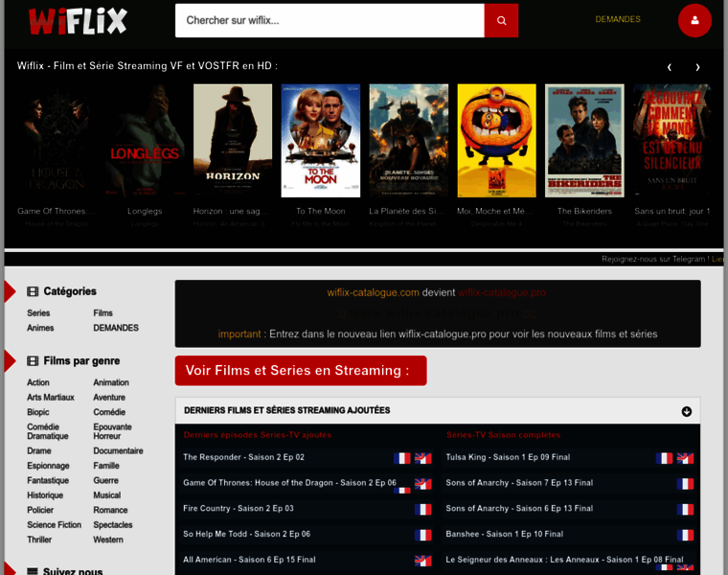The height and width of the screenshot is (575, 728).
Task: Browse the Documentaire genre
Action: tap(119, 451)
